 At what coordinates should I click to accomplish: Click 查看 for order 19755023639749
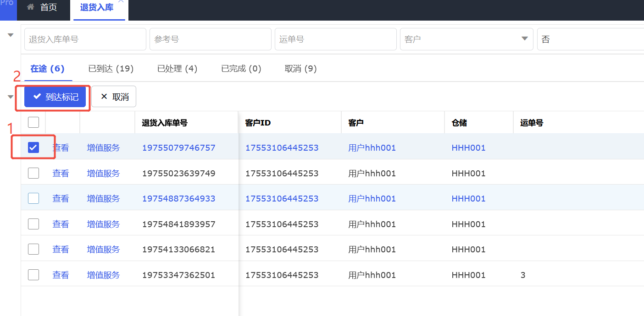(61, 173)
